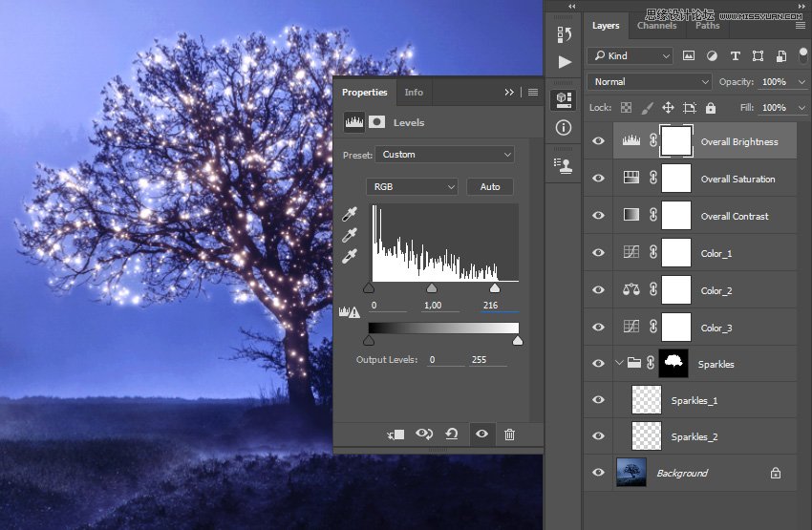Viewport: 812px width, 530px height.
Task: Select the white point eyedropper
Action: [x=350, y=256]
